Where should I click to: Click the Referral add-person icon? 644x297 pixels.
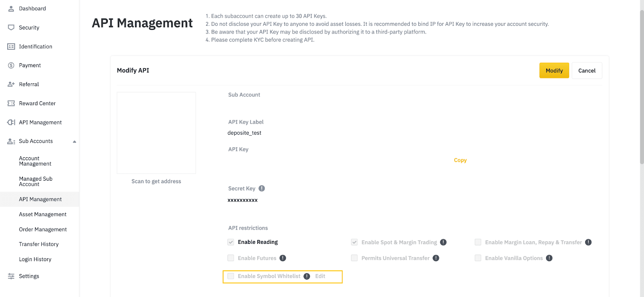(11, 85)
